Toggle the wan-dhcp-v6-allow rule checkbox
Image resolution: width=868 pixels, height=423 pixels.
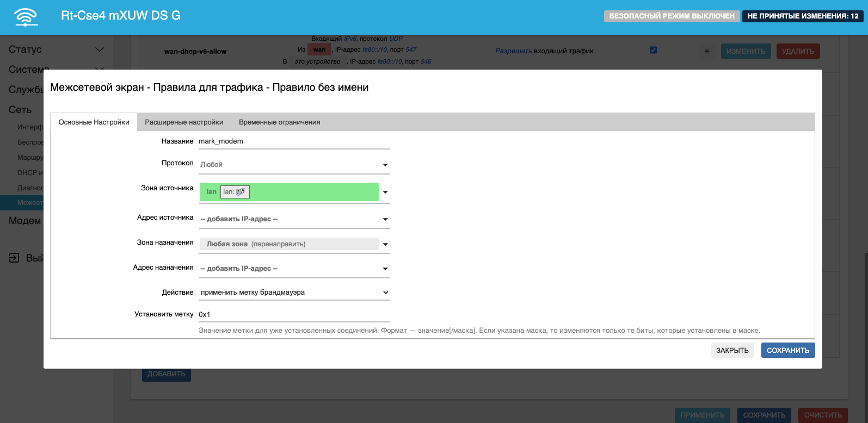[653, 50]
